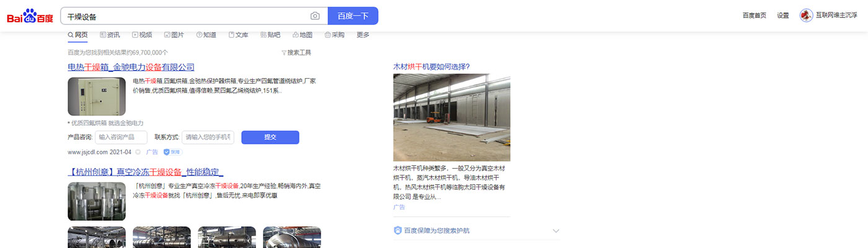
Task: Click the shield icon beside 百度保障
Action: 397,231
